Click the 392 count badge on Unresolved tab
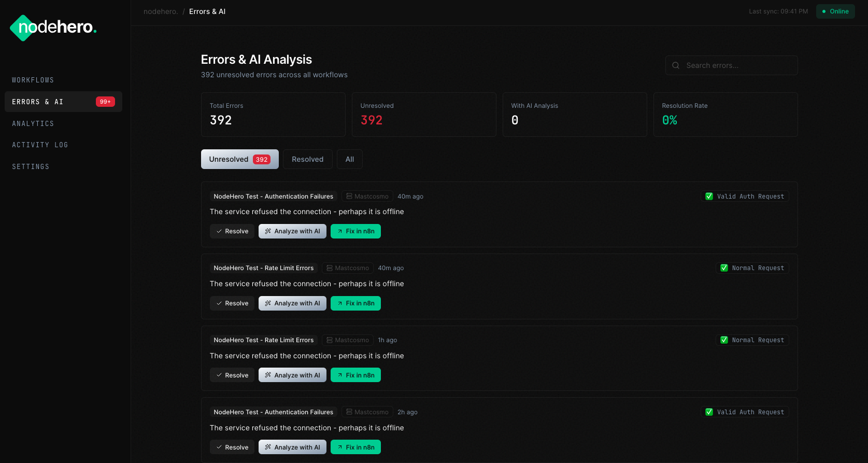This screenshot has height=463, width=868. 262,160
